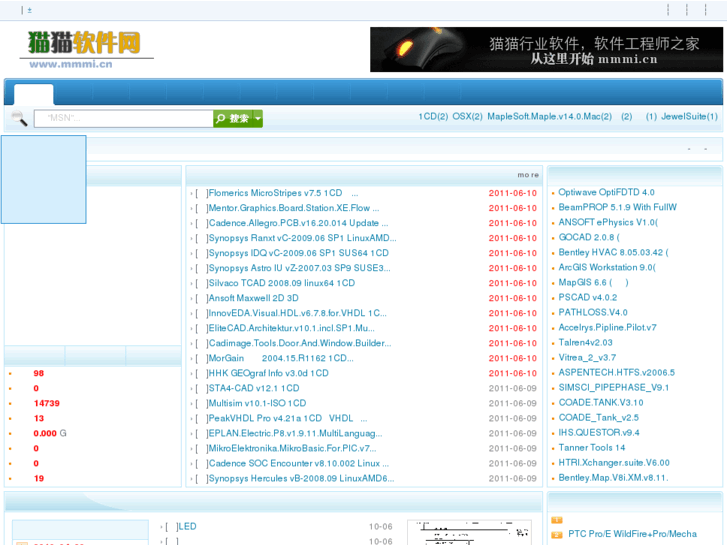Open the search type dropdown arrow
727x545 pixels.
click(x=258, y=119)
